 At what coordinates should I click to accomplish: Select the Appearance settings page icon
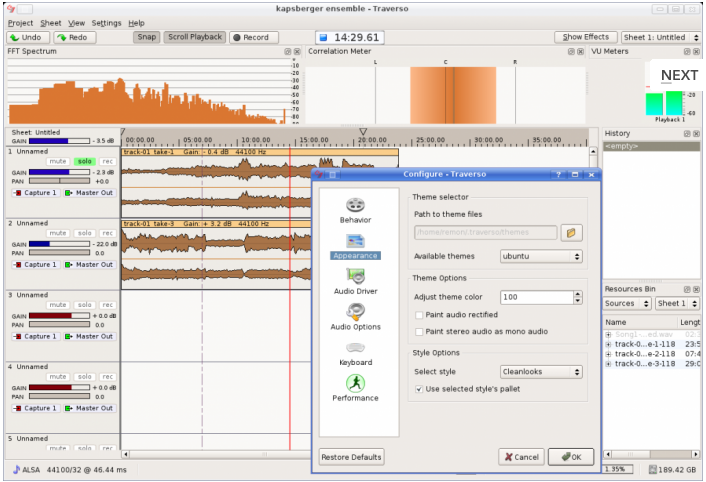[x=355, y=241]
